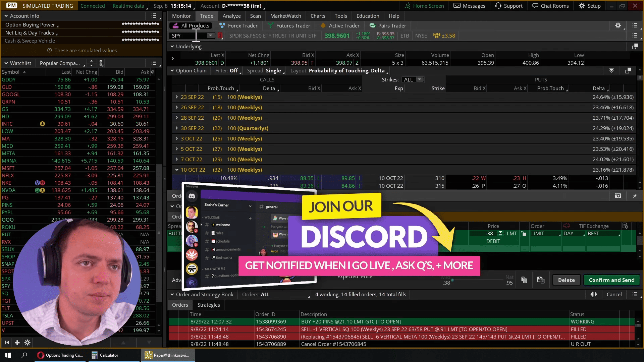644x362 pixels.
Task: Open the Account Info panel menu icon
Action: tap(154, 16)
